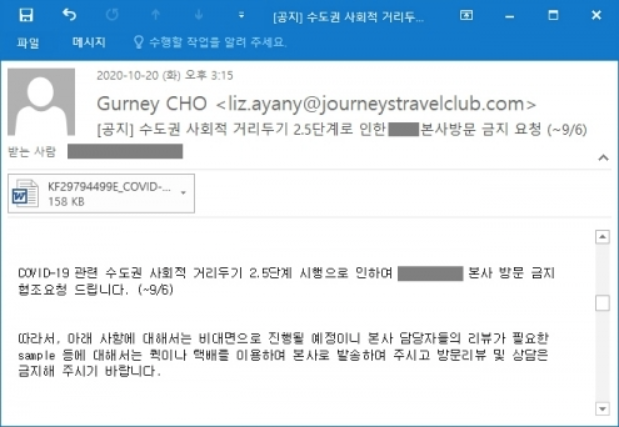Click sender name Gurney CHO

pyautogui.click(x=152, y=104)
